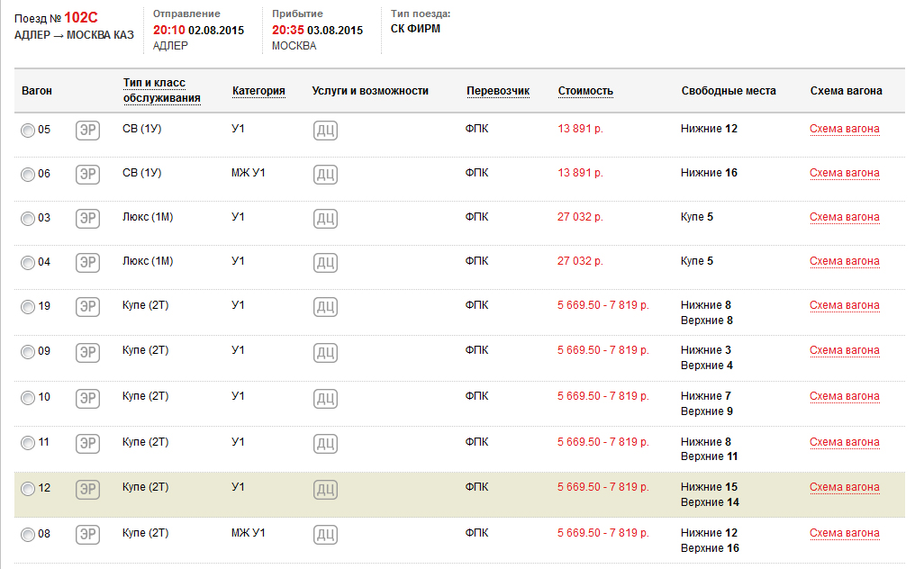Click the ЭР icon for wagon 03
Image resolution: width=924 pixels, height=569 pixels.
(x=87, y=219)
